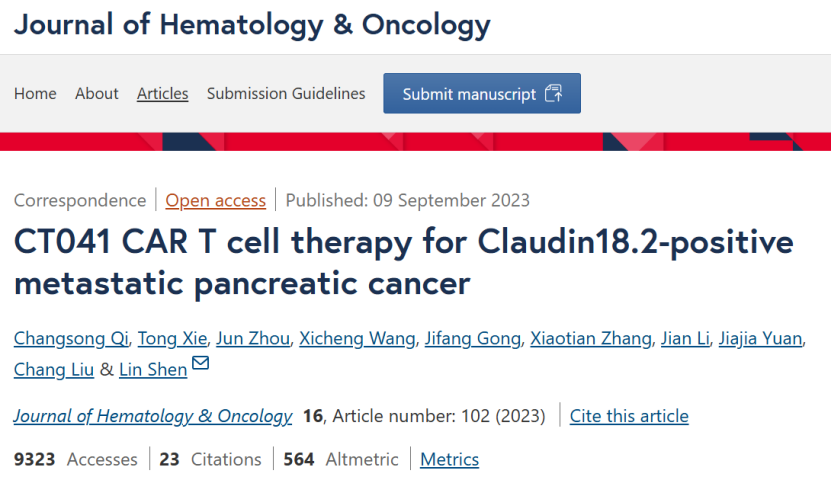831x497 pixels.
Task: Open the Articles menu item
Action: tap(163, 94)
